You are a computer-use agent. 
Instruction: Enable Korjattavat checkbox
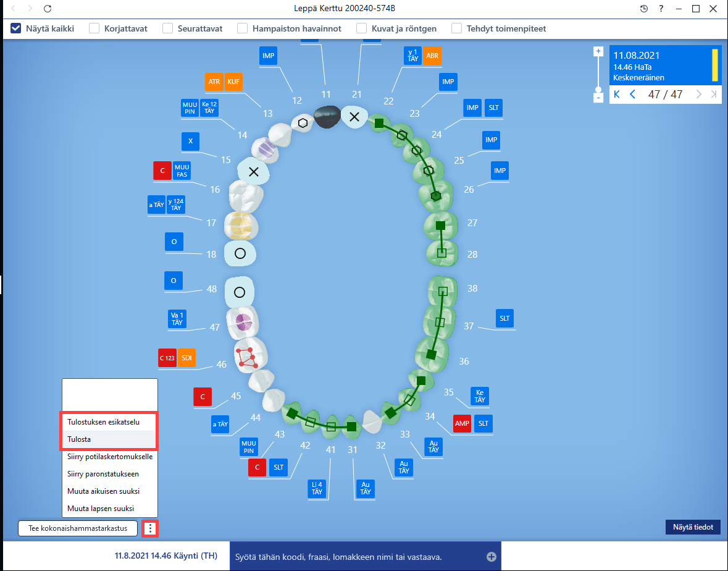94,28
